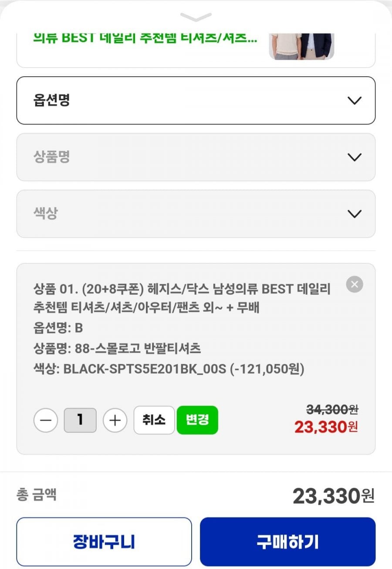Decrease quantity with the minus button
The width and height of the screenshot is (392, 569).
[x=45, y=420]
